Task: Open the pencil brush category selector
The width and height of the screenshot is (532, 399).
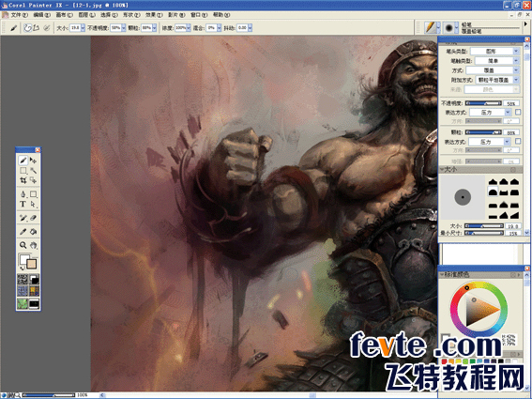Action: point(433,28)
